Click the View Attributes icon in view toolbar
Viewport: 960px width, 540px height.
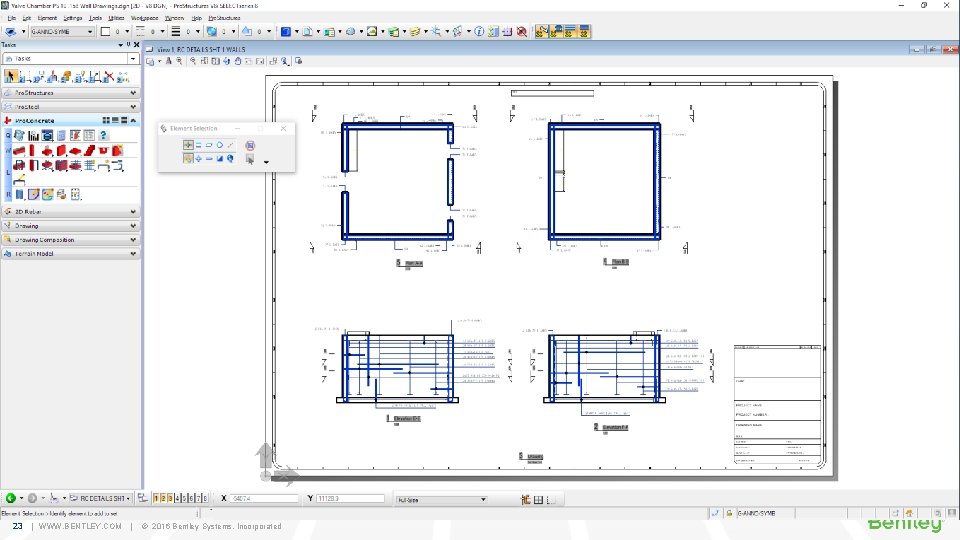click(150, 61)
